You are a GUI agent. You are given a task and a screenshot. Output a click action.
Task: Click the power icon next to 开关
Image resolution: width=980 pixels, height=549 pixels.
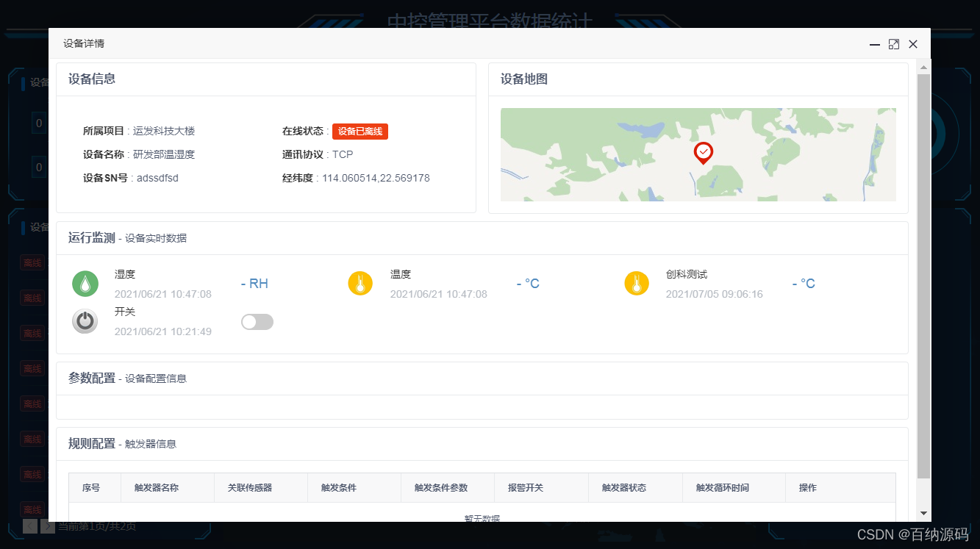[85, 321]
